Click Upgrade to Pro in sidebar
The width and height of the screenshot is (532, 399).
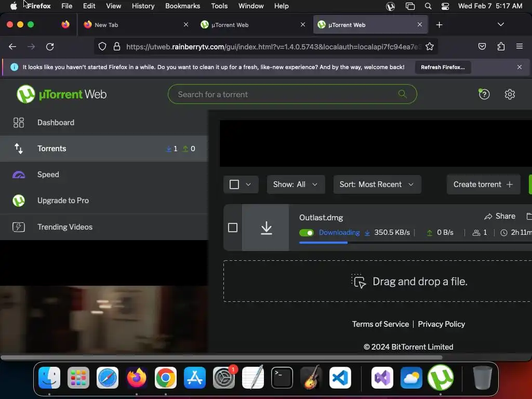(104, 201)
